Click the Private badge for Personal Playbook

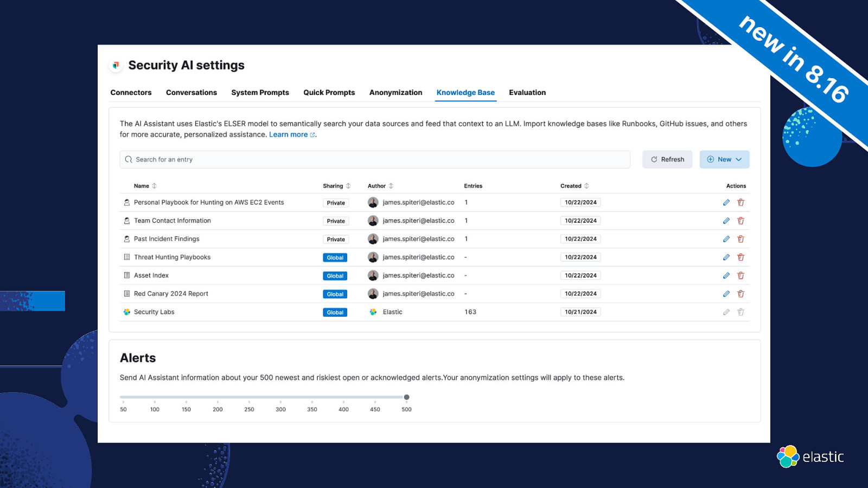336,203
